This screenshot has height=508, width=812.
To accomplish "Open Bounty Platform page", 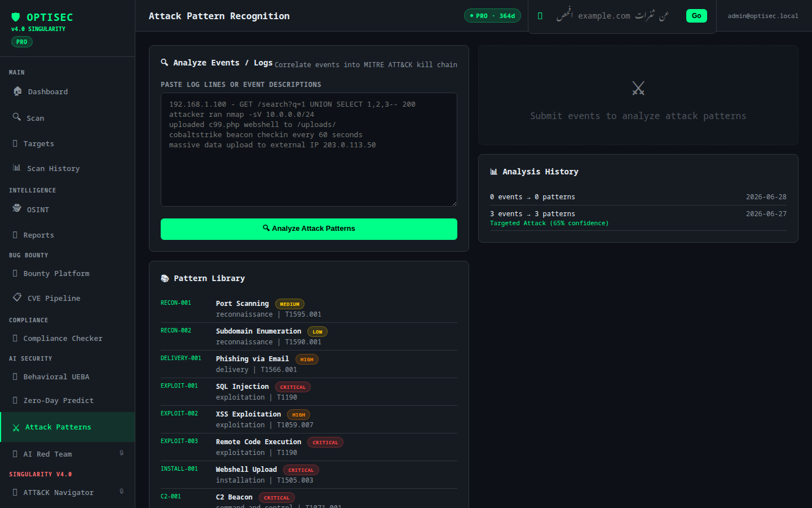I will pyautogui.click(x=68, y=273).
